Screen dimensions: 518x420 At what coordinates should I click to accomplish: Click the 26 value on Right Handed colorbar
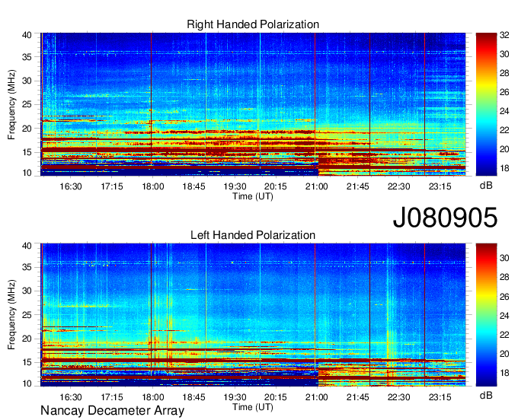(504, 92)
